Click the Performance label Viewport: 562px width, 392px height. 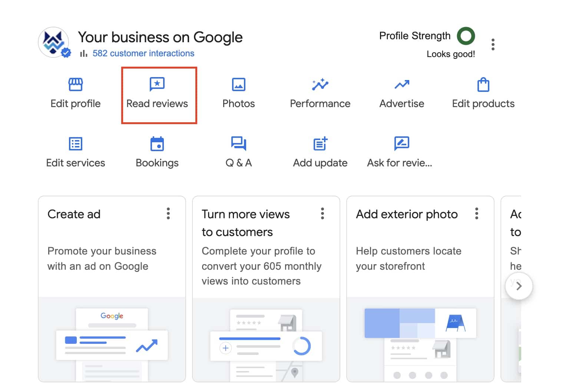(x=320, y=103)
